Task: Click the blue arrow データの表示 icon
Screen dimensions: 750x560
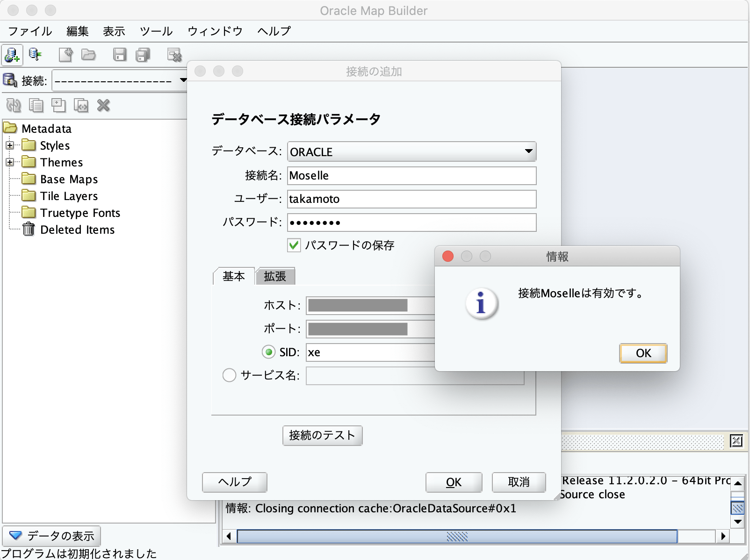Action: click(16, 536)
